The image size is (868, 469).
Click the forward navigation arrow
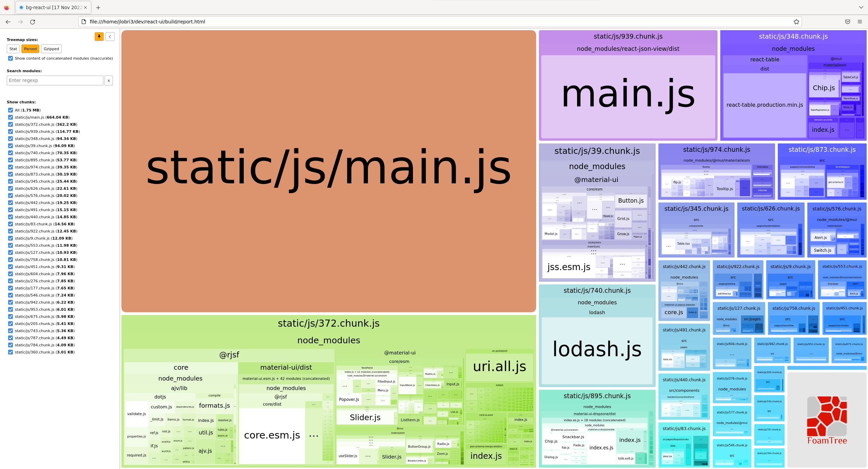pyautogui.click(x=20, y=22)
